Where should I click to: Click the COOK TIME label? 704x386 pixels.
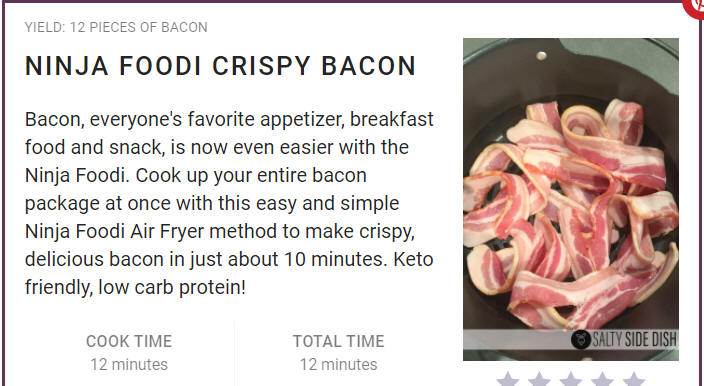point(129,341)
